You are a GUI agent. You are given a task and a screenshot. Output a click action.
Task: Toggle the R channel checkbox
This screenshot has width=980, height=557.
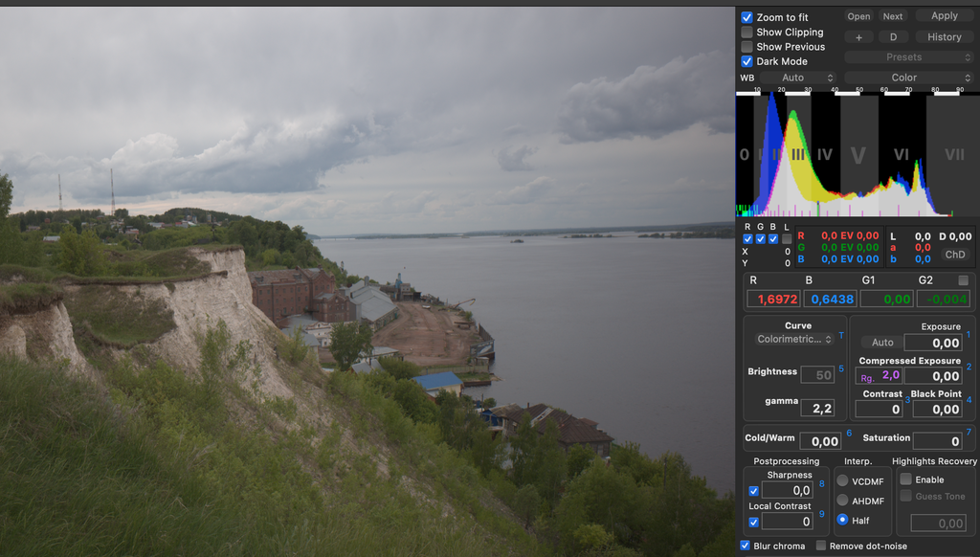(x=747, y=239)
